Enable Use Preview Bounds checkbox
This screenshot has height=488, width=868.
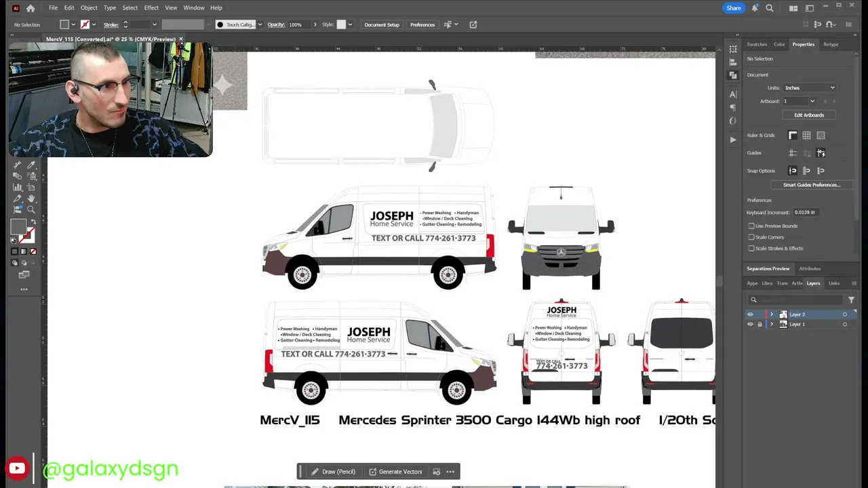point(751,226)
